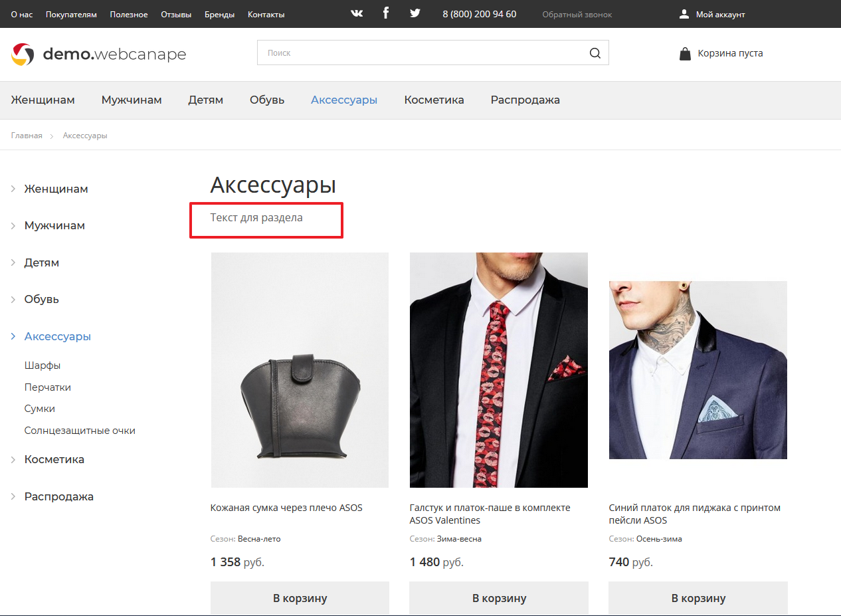Expand Женщинам sidebar chevron
The image size is (841, 616).
tap(13, 189)
